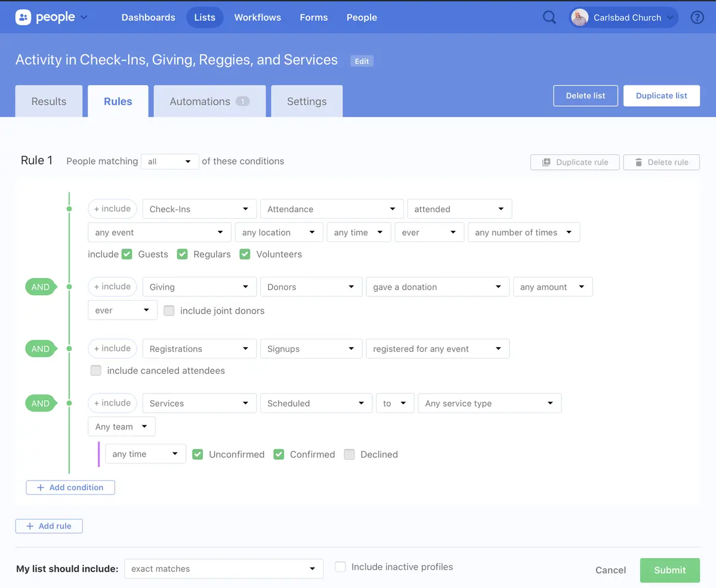The height and width of the screenshot is (588, 716).
Task: Expand the Any service type dropdown
Action: (x=490, y=404)
